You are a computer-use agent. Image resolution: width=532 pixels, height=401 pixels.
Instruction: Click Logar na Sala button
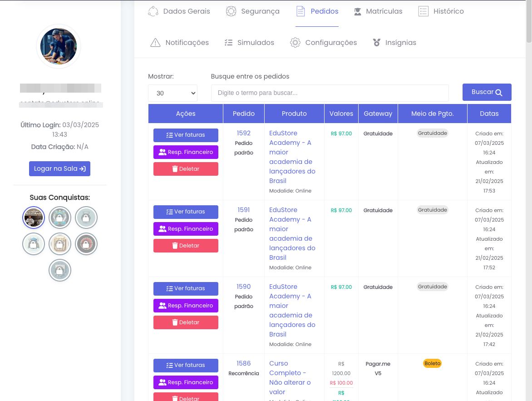[59, 168]
